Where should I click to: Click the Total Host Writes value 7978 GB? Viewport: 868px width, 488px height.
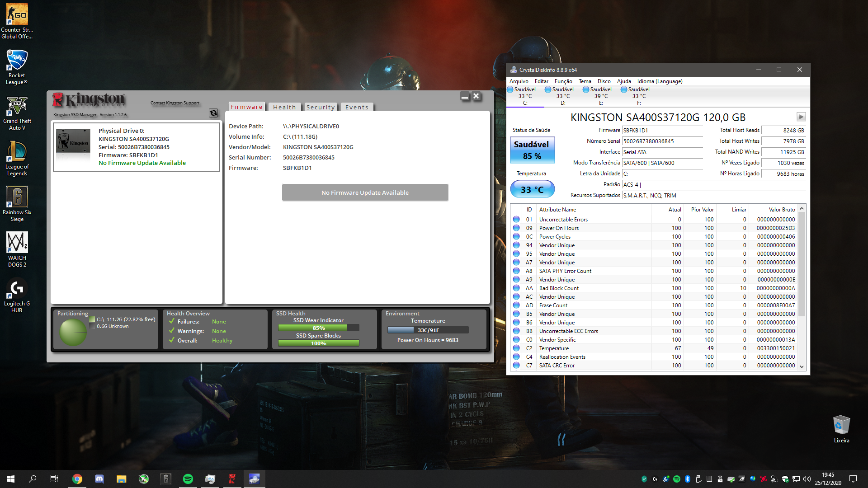783,141
